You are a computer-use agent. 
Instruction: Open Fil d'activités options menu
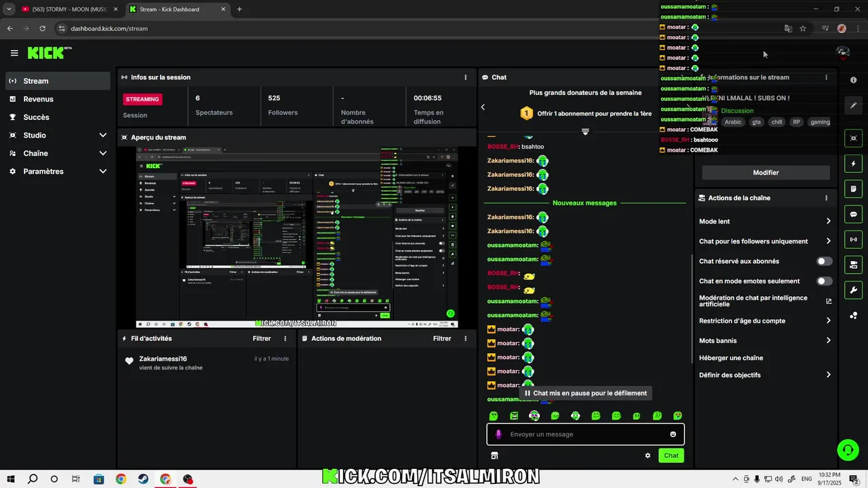[285, 338]
